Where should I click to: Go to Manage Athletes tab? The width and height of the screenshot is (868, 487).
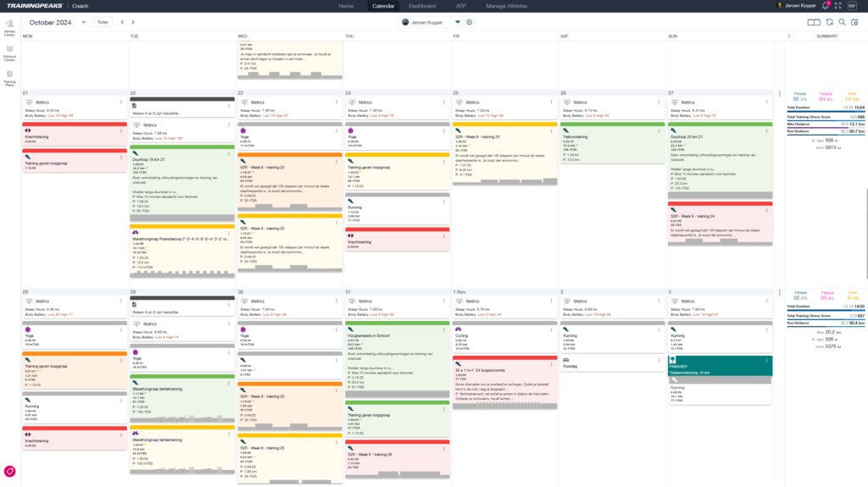pyautogui.click(x=507, y=6)
